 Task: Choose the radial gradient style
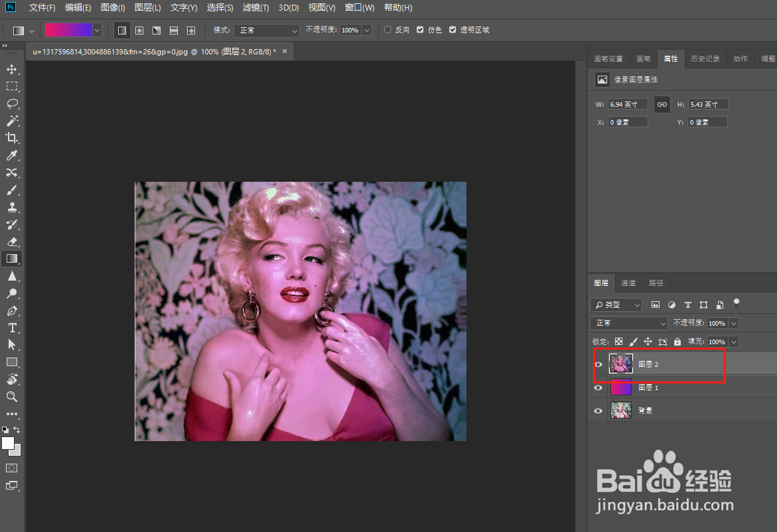point(139,31)
